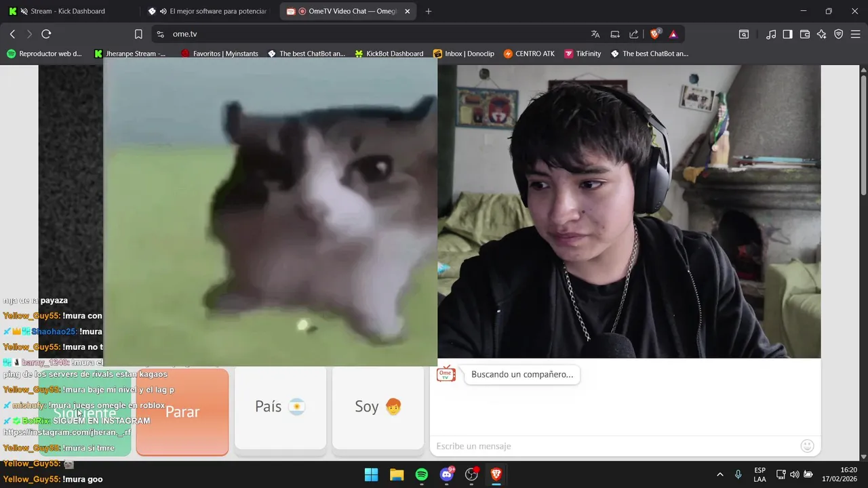The width and height of the screenshot is (868, 488).
Task: Close the OmeTV Video Chat tab
Action: point(407,12)
